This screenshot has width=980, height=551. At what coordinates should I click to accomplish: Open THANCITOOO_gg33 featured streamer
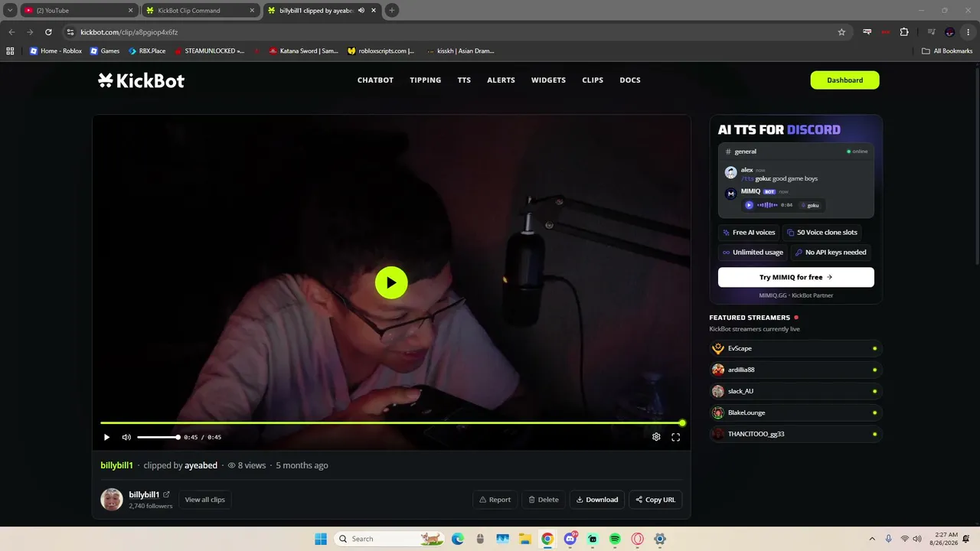(796, 434)
